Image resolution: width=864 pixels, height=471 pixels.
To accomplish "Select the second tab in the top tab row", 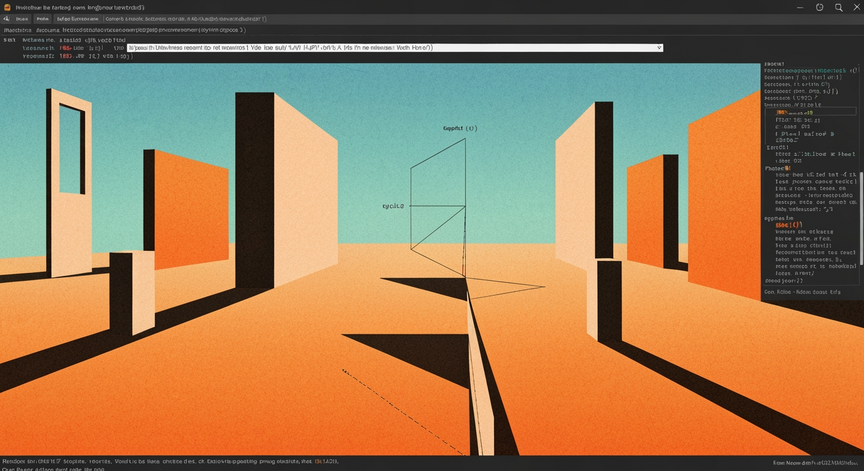I will point(42,19).
